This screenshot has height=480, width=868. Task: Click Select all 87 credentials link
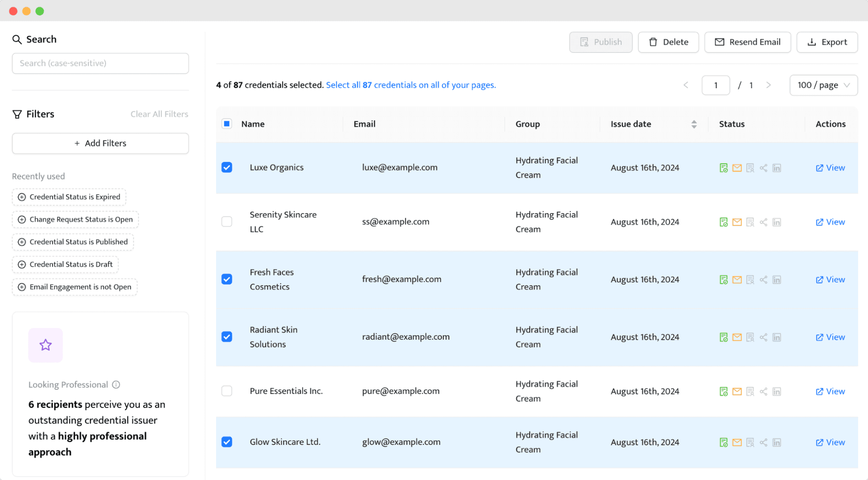click(410, 85)
